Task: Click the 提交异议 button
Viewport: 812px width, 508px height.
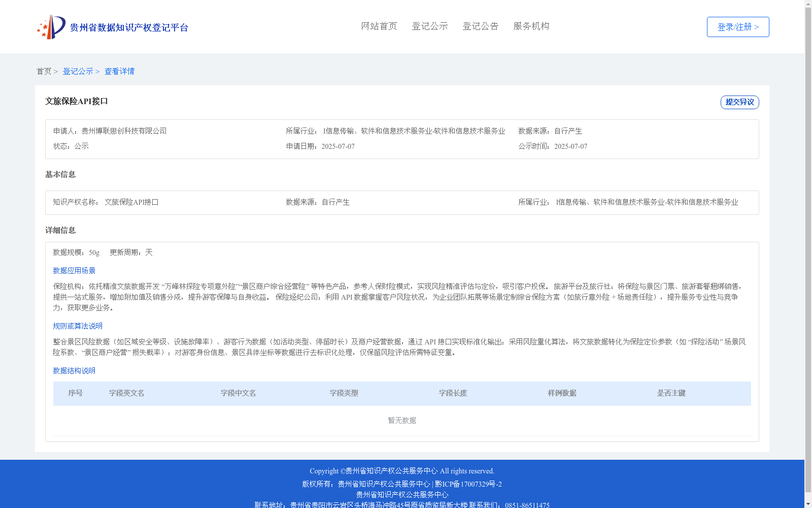Action: click(x=740, y=102)
